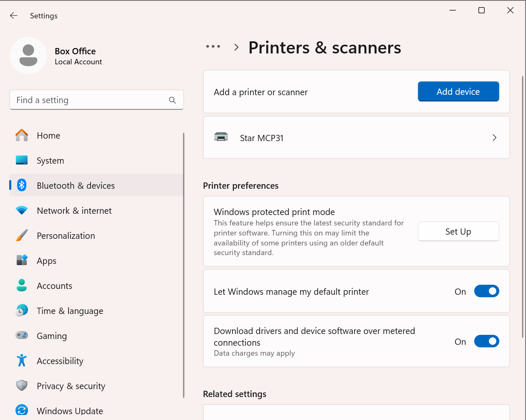Click 'Windows protected print mode' title
Viewport: 526px width, 420px height.
274,212
